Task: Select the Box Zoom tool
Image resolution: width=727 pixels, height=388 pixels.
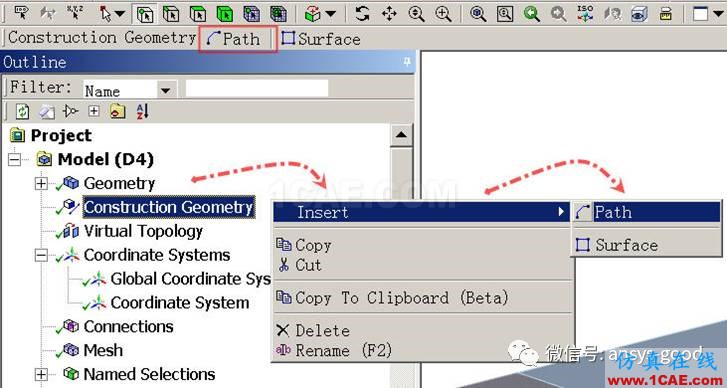Action: pos(443,13)
